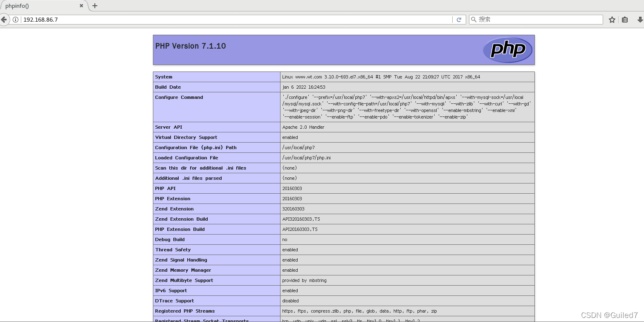Click the Debug Build label
Viewport: 644px width, 322px height.
coord(170,239)
